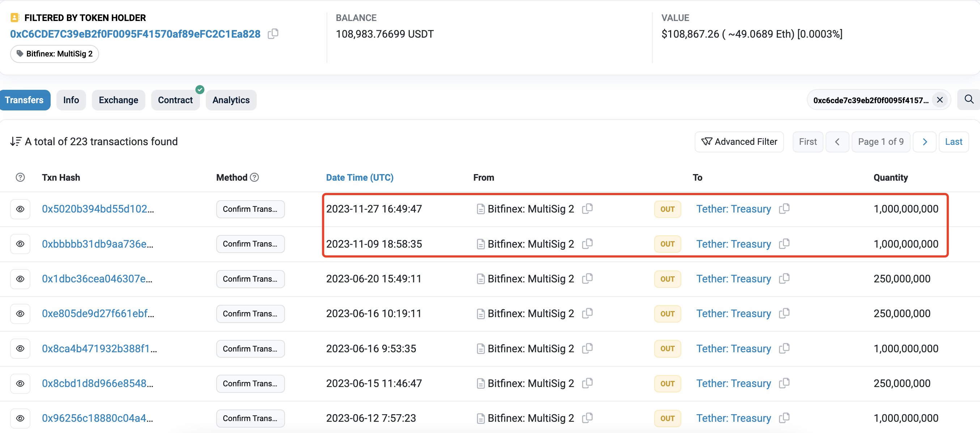
Task: Open transaction 0x96256c18880c04a4...
Action: point(97,418)
